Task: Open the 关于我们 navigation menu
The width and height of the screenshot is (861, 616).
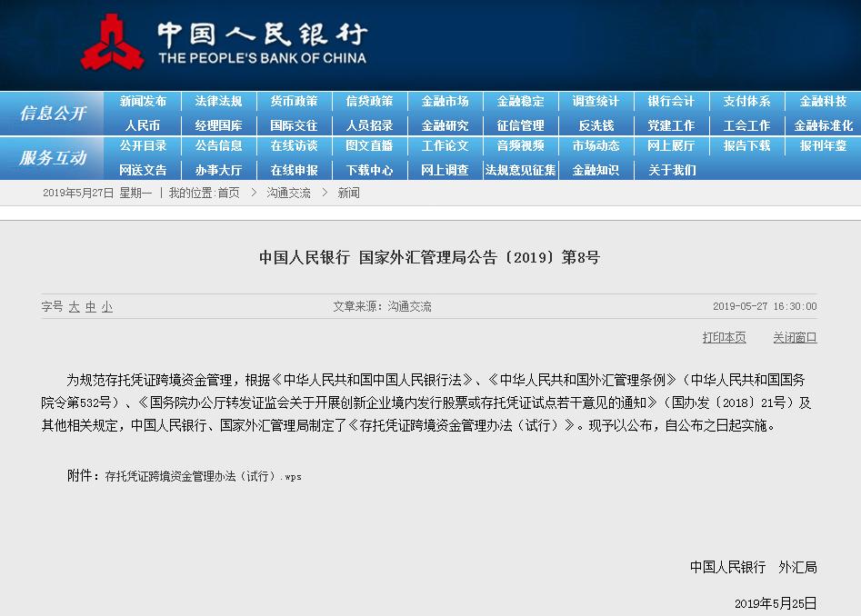Action: (671, 170)
